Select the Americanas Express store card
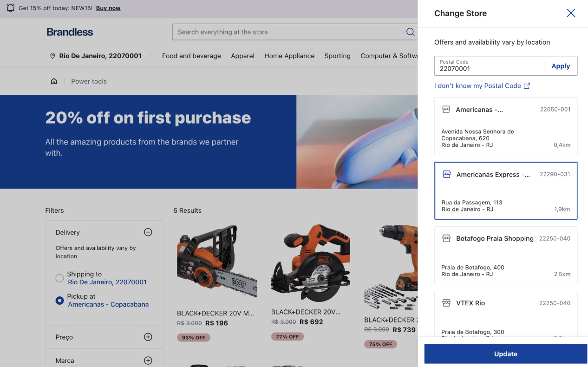Viewport: 588px width, 367px height. (506, 190)
